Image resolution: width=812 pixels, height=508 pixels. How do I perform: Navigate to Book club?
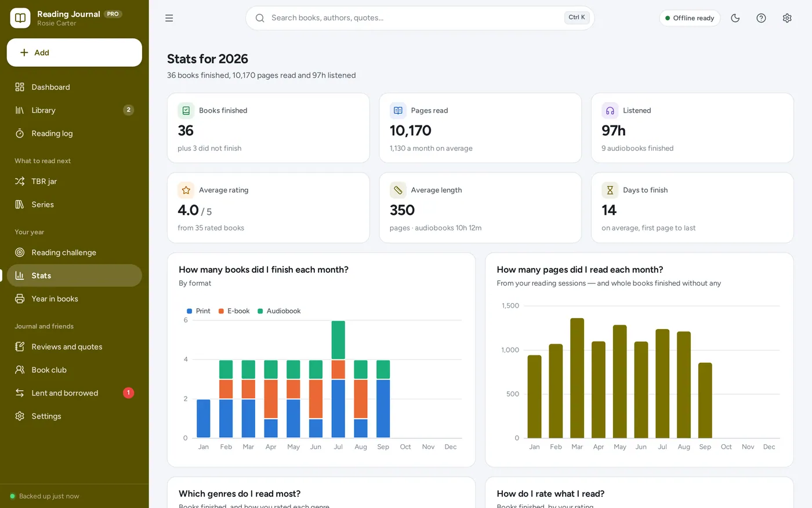pos(74,370)
